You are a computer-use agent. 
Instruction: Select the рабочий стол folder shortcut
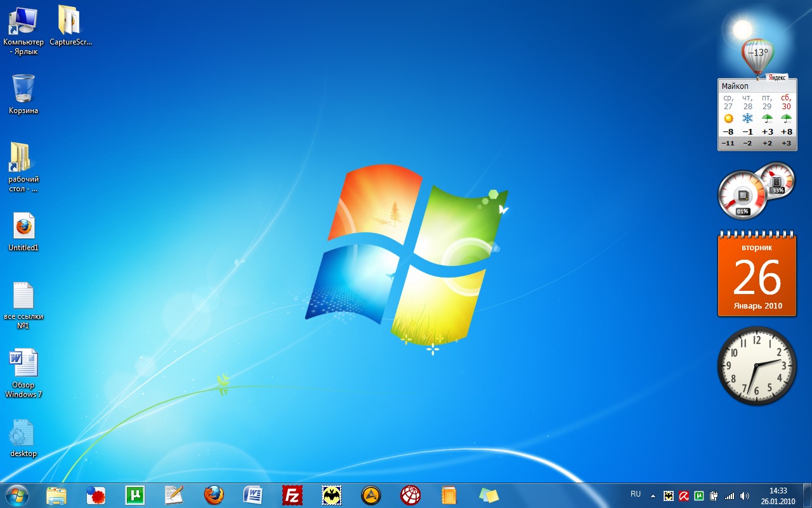(23, 167)
